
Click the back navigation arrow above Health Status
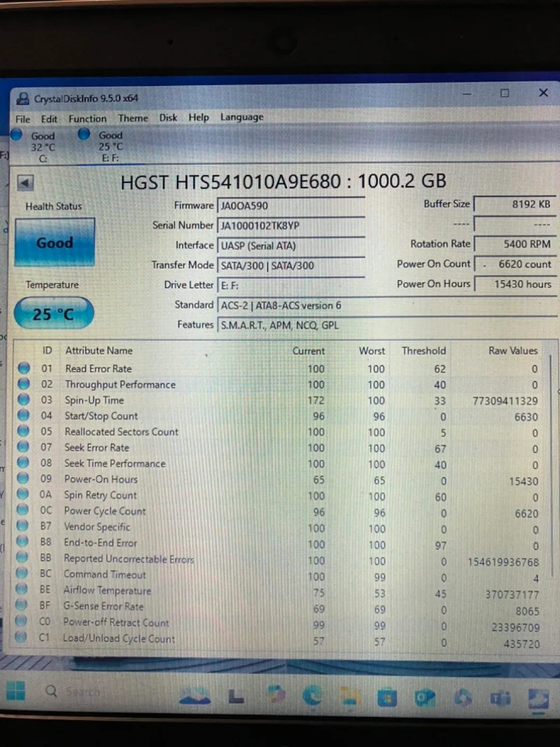24,183
